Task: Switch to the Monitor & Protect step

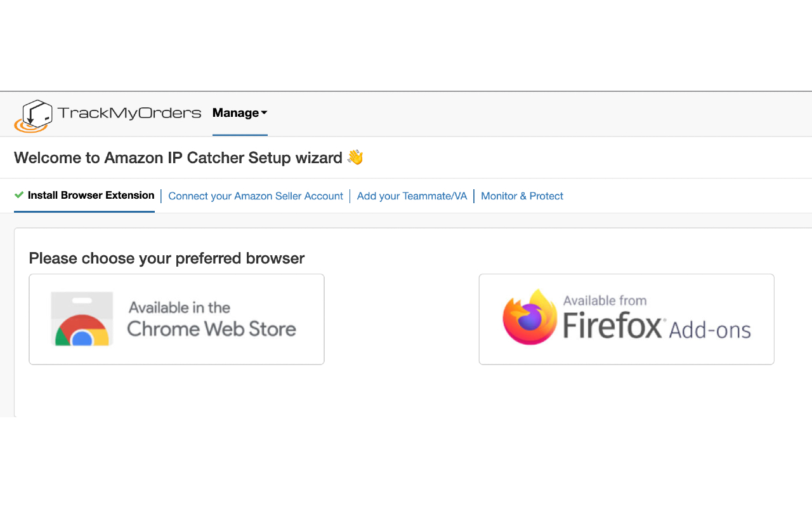Action: coord(522,196)
